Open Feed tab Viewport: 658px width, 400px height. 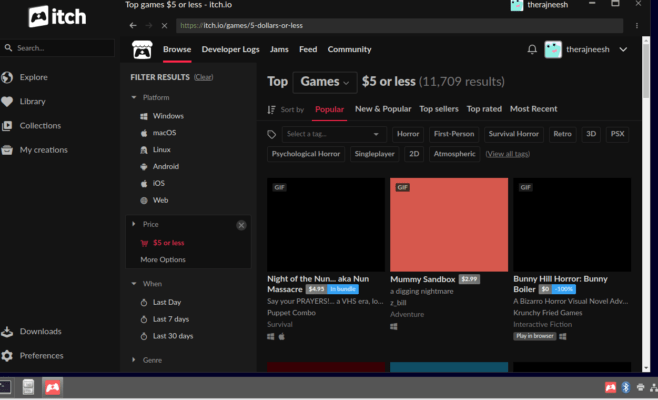pyautogui.click(x=308, y=50)
